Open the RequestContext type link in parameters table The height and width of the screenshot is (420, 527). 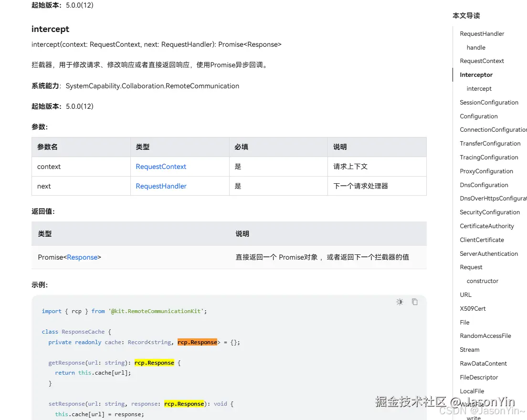[x=161, y=167]
